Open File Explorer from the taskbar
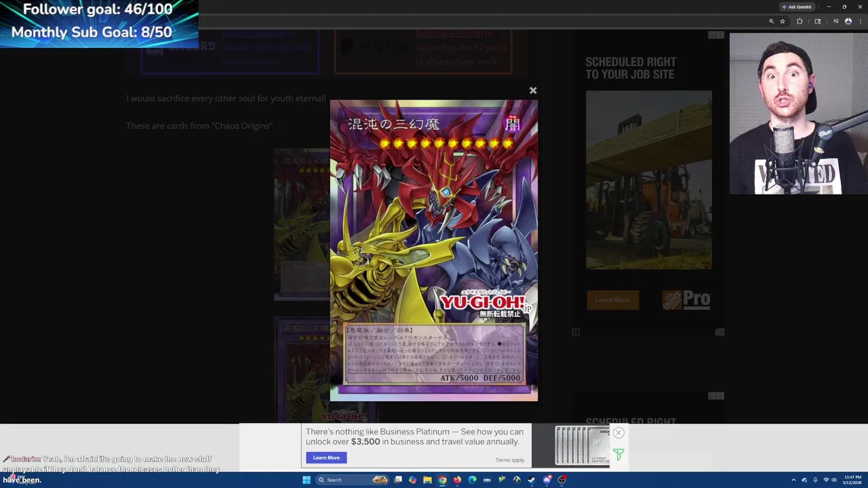The image size is (868, 488). coord(427,480)
